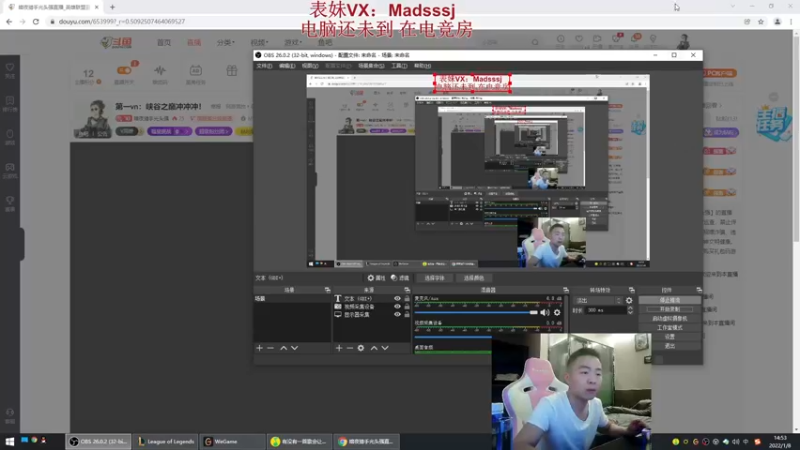Move selected source down in Sources panel

[385, 348]
